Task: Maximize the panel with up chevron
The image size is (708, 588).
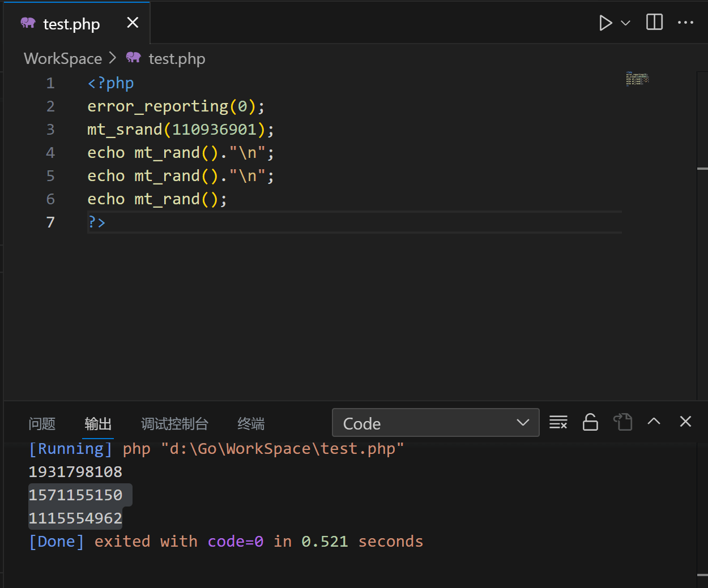Action: [x=654, y=422]
